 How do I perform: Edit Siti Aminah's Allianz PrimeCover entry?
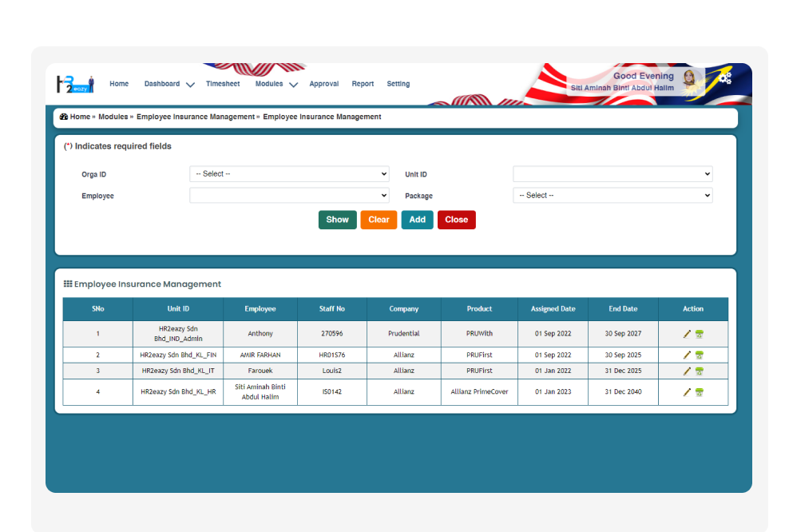point(687,392)
